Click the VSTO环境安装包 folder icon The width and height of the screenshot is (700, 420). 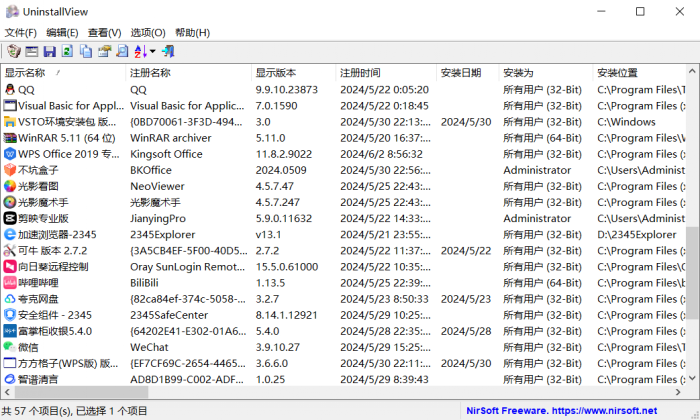pyautogui.click(x=10, y=122)
